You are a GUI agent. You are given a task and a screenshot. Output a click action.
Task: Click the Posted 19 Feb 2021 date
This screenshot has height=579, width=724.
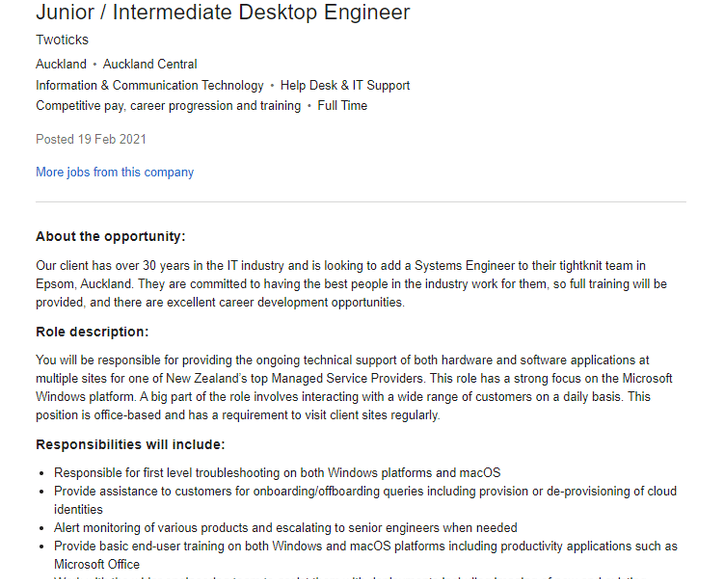(91, 139)
